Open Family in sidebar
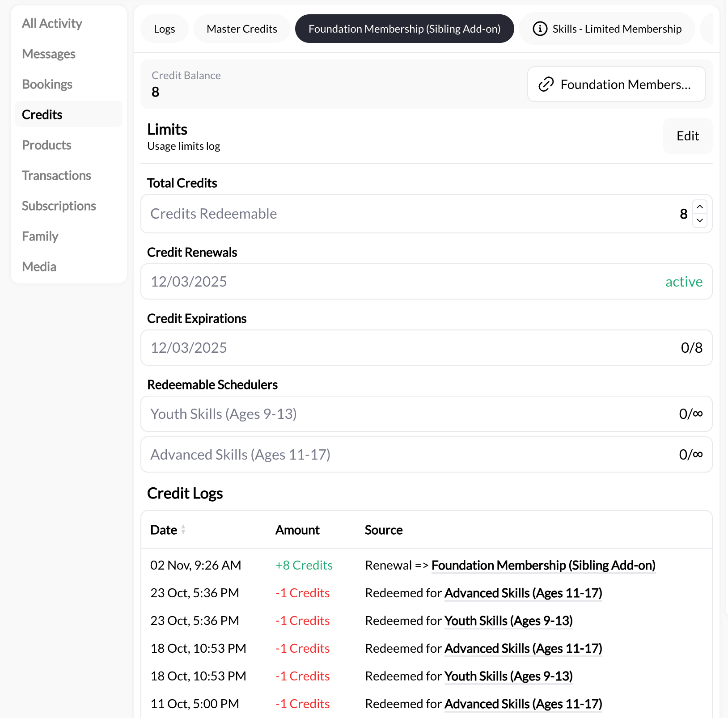This screenshot has height=718, width=728. tap(40, 236)
